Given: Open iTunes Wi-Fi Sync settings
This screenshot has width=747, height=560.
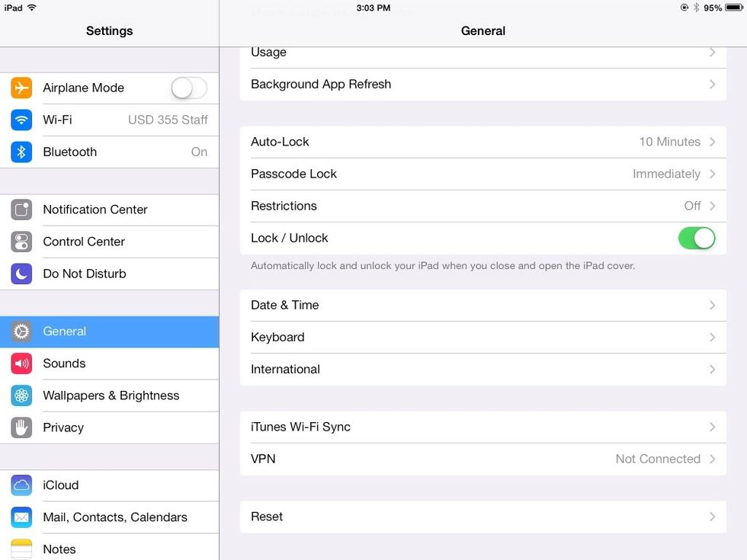Looking at the screenshot, I should 483,427.
